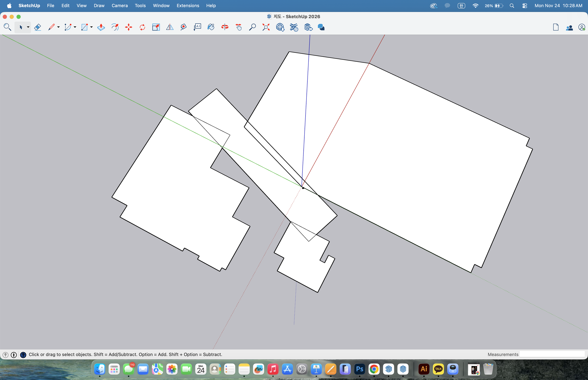Activate the Move tool

tap(128, 27)
